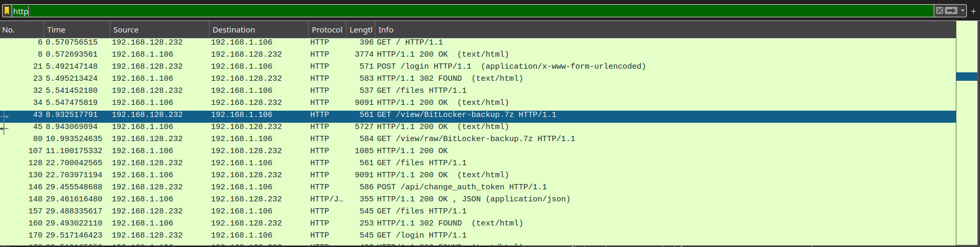
Task: Select packet 80 GET /view/raw/BitLocker-backup.7z
Action: pyautogui.click(x=472, y=139)
